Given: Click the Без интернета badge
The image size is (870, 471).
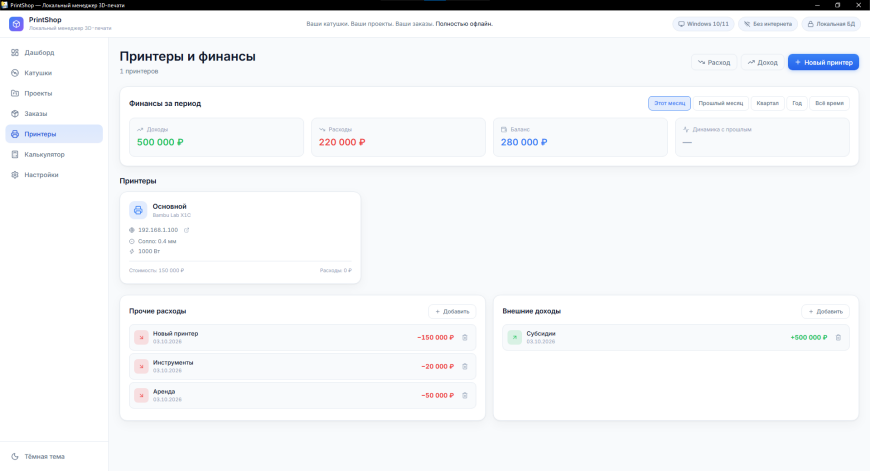Looking at the screenshot, I should point(768,24).
